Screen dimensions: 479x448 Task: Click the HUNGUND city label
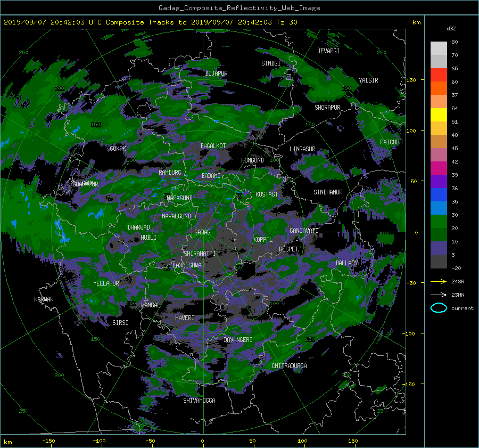(x=252, y=160)
